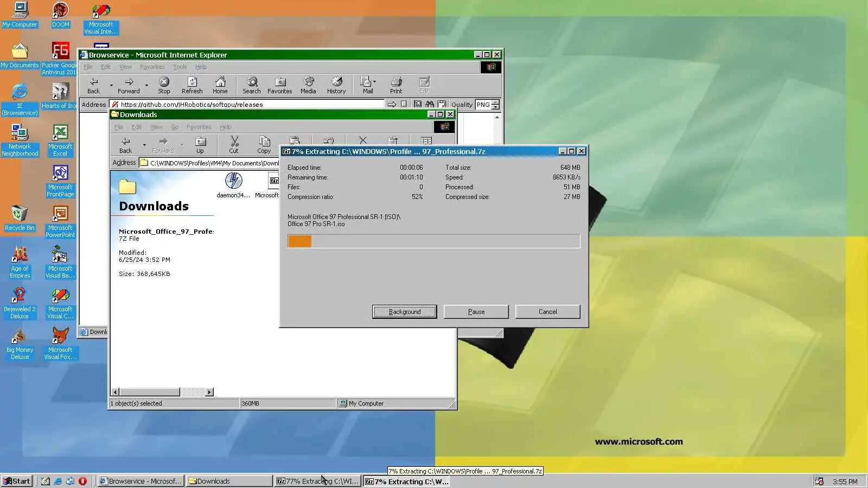Switch to Browservice taskbar button
The width and height of the screenshot is (868, 488).
[x=141, y=481]
